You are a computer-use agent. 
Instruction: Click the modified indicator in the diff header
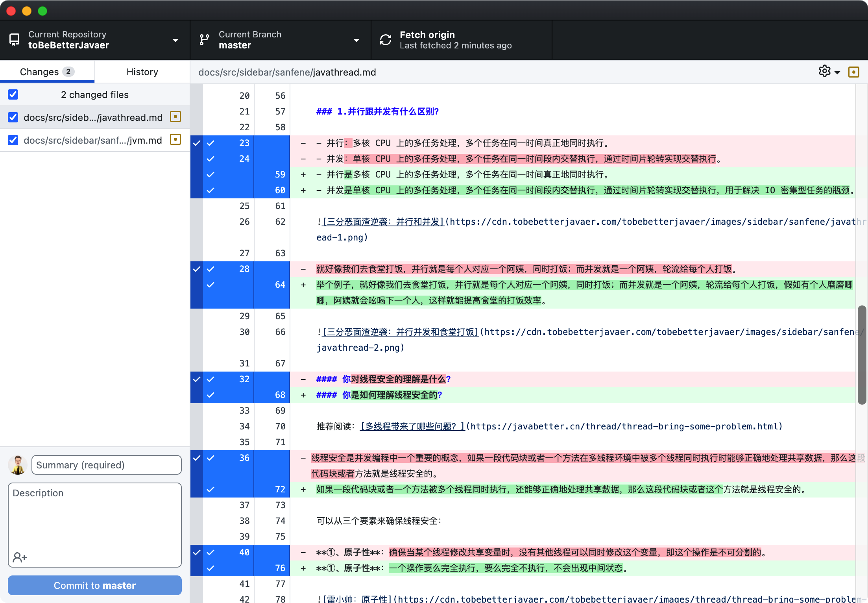pos(854,72)
